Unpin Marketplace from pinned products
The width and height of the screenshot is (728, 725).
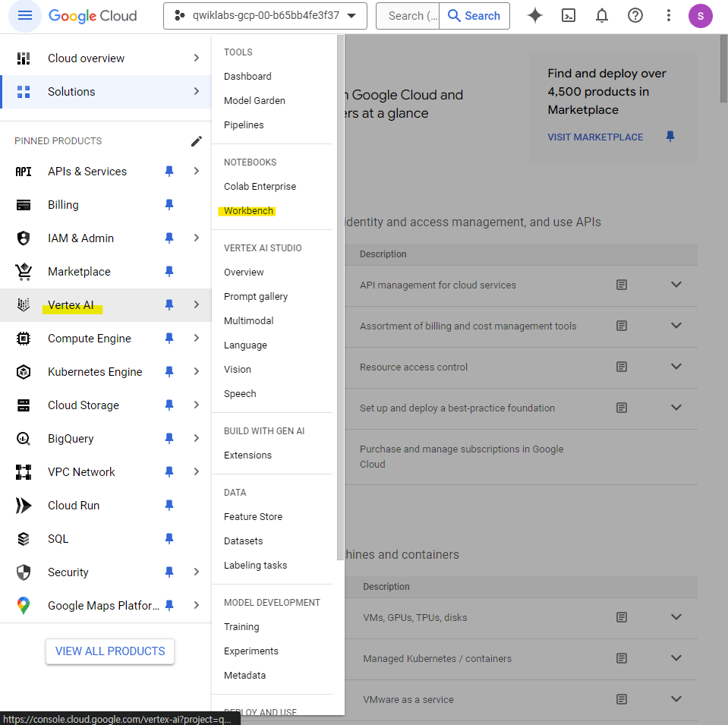[x=169, y=272]
